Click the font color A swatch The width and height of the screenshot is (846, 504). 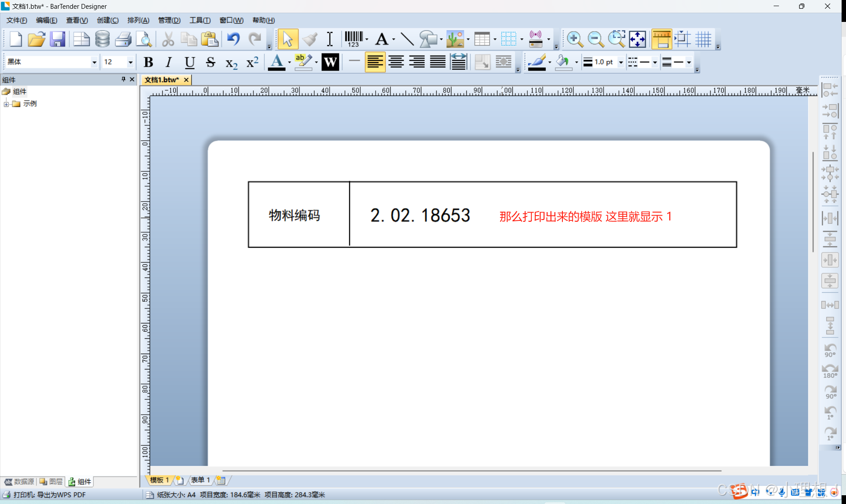point(277,62)
